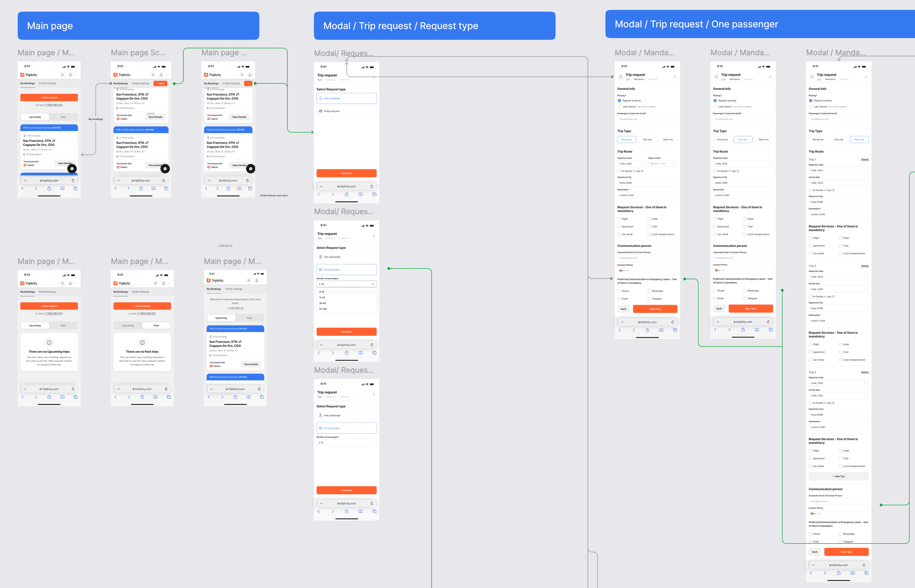Screen dimensions: 915x588
Task: Collapse the expanded Number of passengers dropdown
Action: click(373, 284)
